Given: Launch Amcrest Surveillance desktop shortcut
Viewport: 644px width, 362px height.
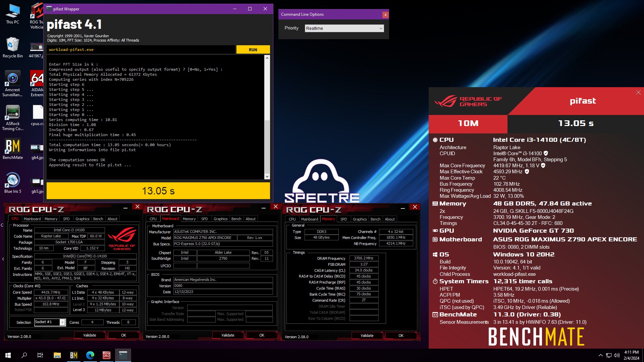Looking at the screenshot, I should [12, 83].
